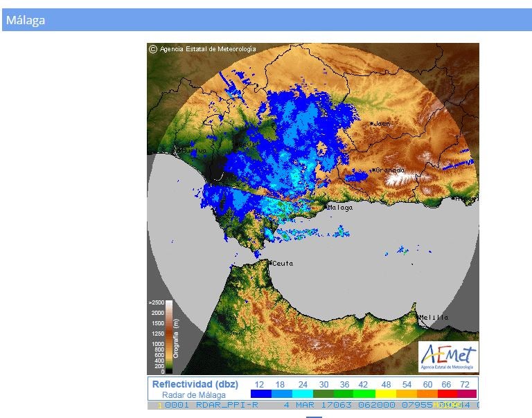Pick the 24 dBZ cyan legend swatch
The image size is (532, 418).
coord(303,394)
